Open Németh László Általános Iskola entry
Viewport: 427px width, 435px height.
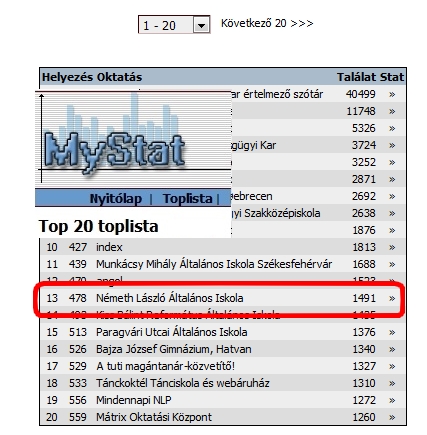click(170, 298)
